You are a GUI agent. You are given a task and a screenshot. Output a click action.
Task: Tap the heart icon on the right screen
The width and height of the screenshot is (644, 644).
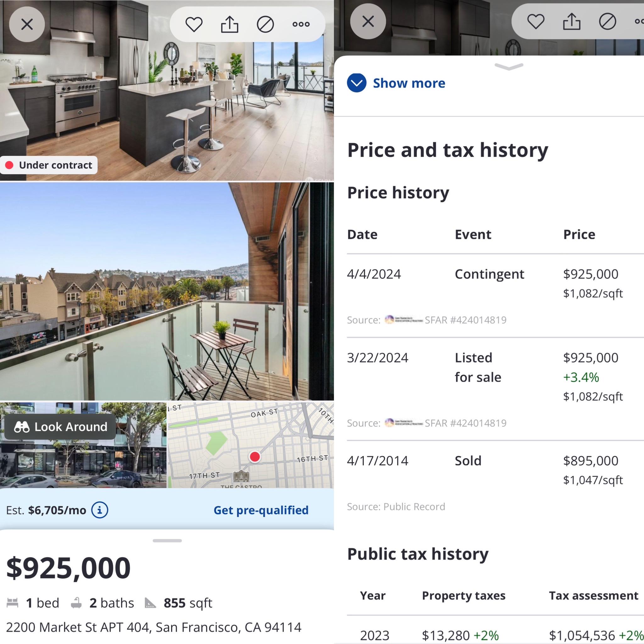point(535,21)
